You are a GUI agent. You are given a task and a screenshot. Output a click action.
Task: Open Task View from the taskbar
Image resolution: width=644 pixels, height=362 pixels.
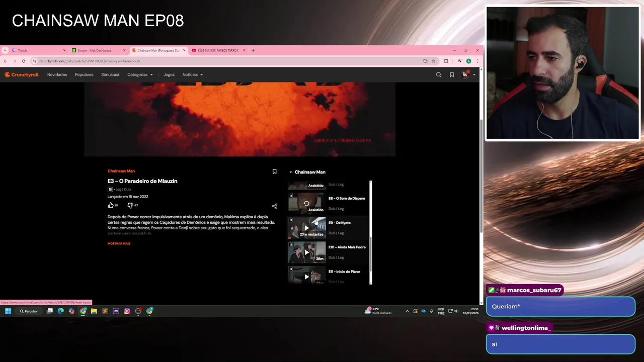coord(50,311)
